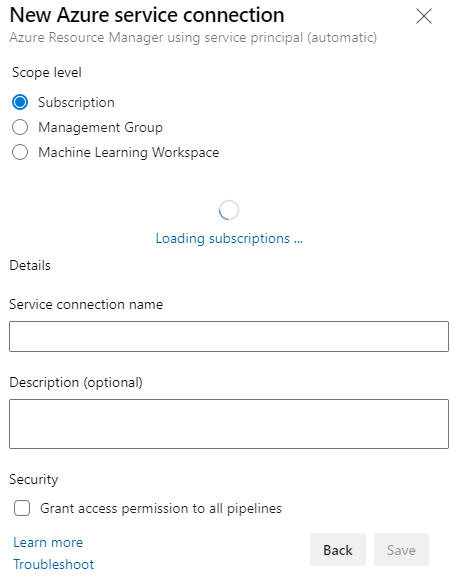Close the New Azure service connection dialog
The height and width of the screenshot is (586, 459).
423,16
